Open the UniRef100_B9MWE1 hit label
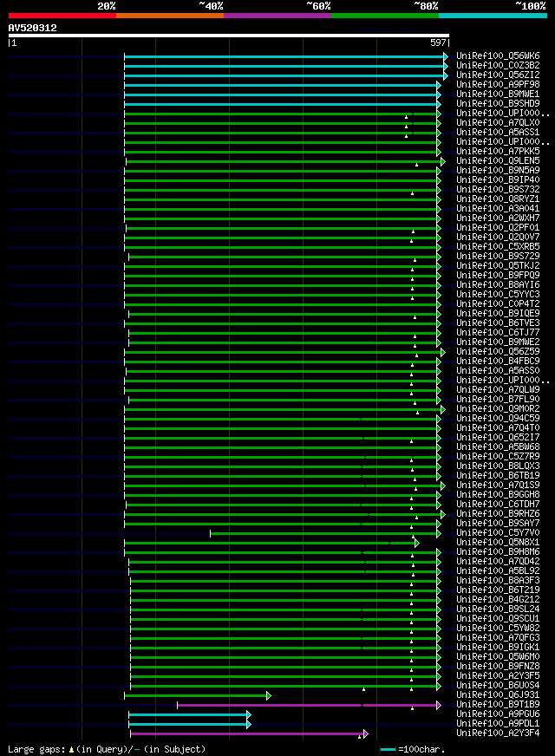The width and height of the screenshot is (555, 756). (498, 94)
